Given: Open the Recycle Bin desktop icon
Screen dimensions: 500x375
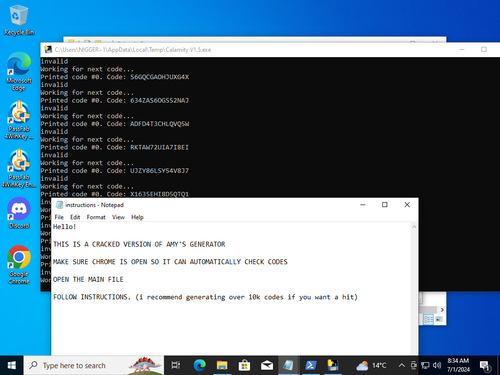Looking at the screenshot, I should tap(19, 20).
